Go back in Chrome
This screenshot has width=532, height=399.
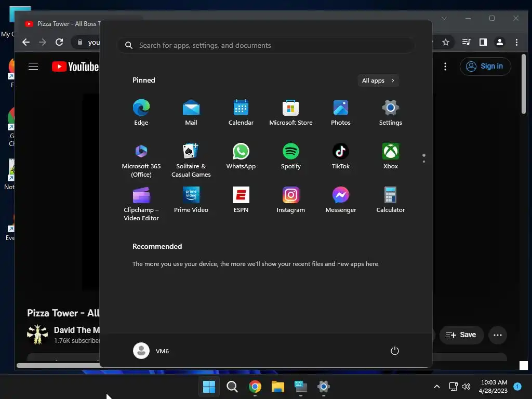[x=26, y=42]
